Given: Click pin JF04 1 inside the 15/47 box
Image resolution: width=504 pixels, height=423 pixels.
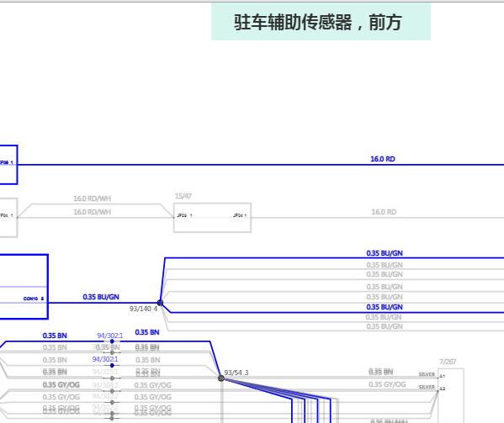Looking at the screenshot, I should click(x=240, y=215).
